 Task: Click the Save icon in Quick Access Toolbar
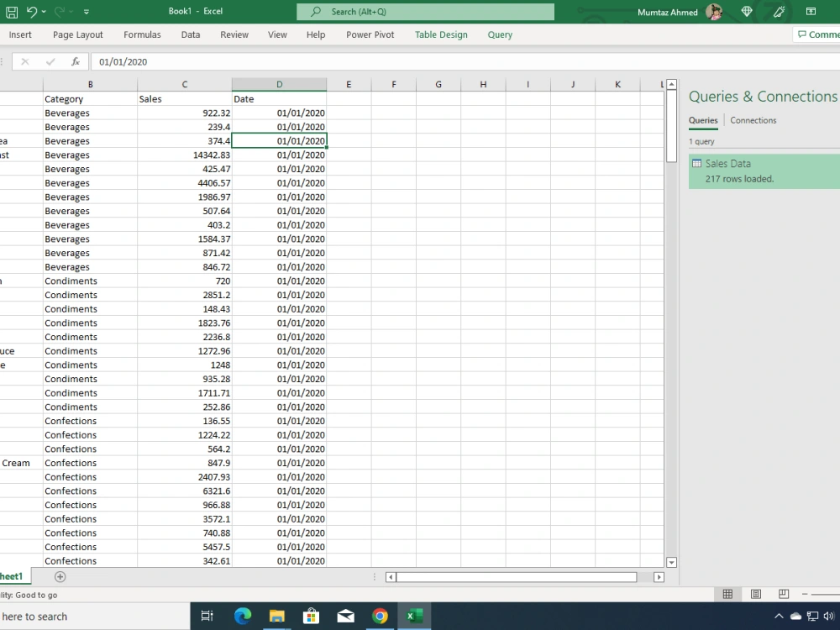(x=12, y=11)
